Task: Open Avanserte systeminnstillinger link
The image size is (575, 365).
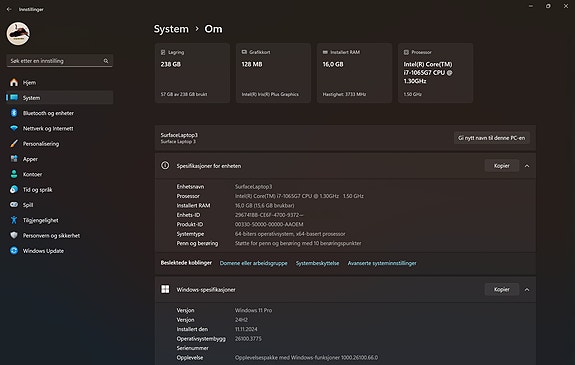Action: (x=382, y=263)
